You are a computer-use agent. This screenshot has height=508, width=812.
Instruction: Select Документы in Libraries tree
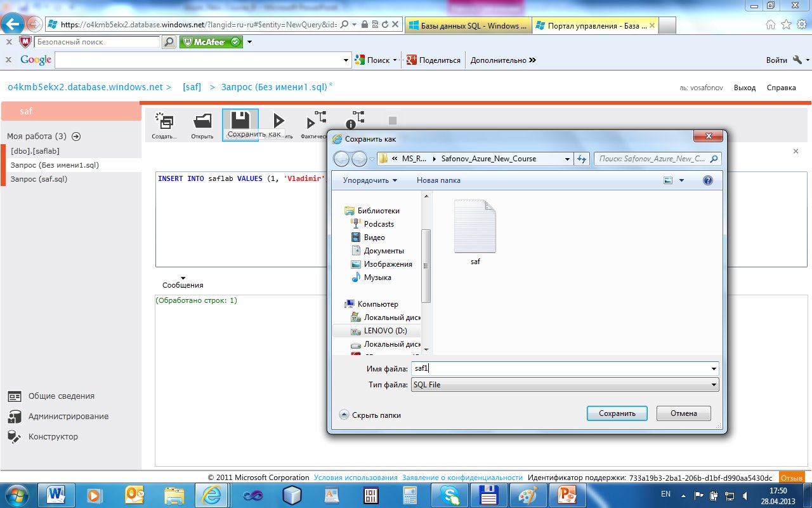coord(383,251)
